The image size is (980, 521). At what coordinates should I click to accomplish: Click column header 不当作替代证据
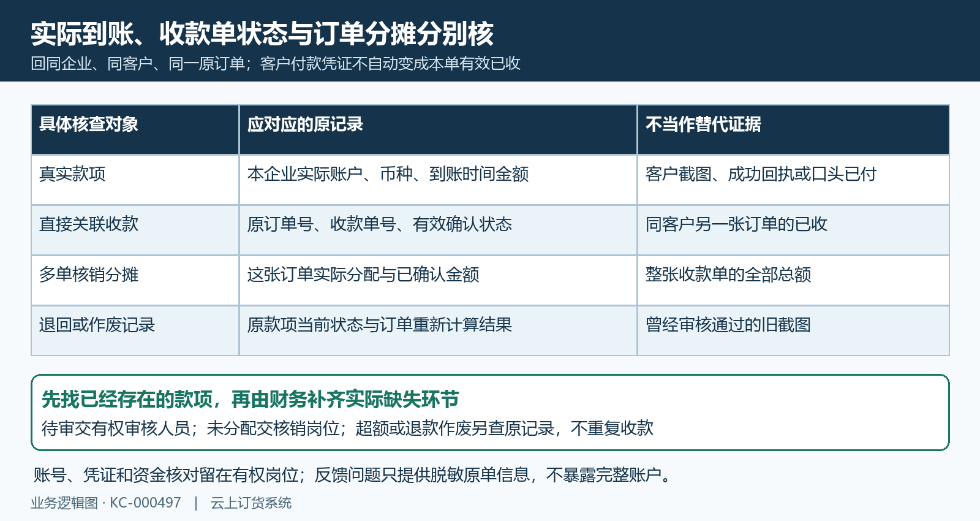(x=793, y=130)
